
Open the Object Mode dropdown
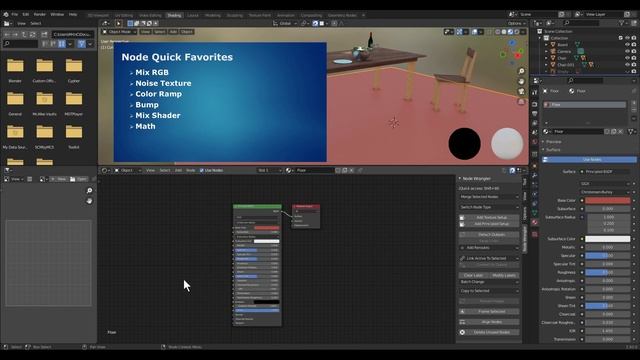point(119,31)
